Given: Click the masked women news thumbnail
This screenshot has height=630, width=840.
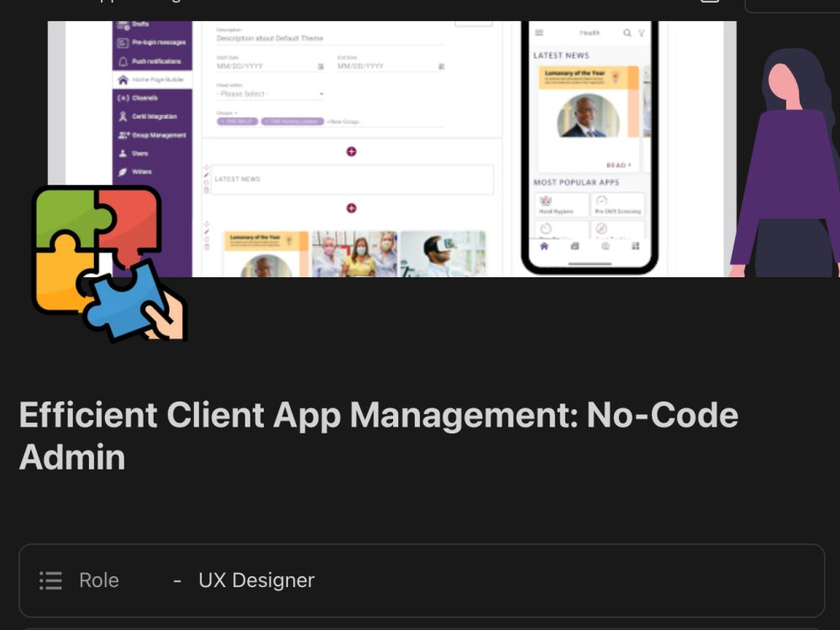Looking at the screenshot, I should pos(354,254).
